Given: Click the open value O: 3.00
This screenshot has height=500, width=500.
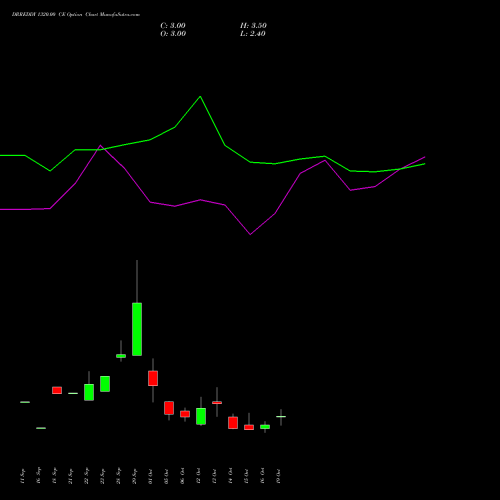Looking at the screenshot, I should (x=173, y=34).
